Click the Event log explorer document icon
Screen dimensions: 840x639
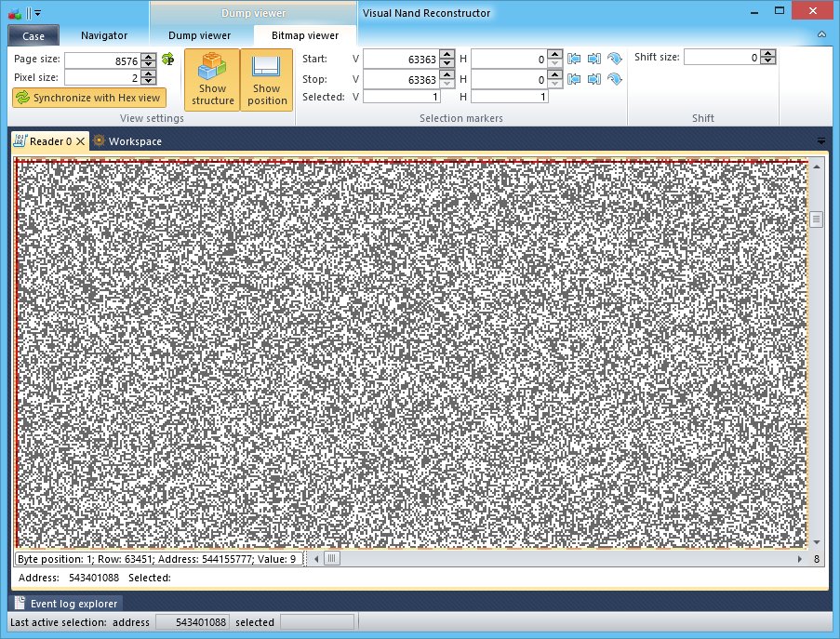pyautogui.click(x=20, y=603)
